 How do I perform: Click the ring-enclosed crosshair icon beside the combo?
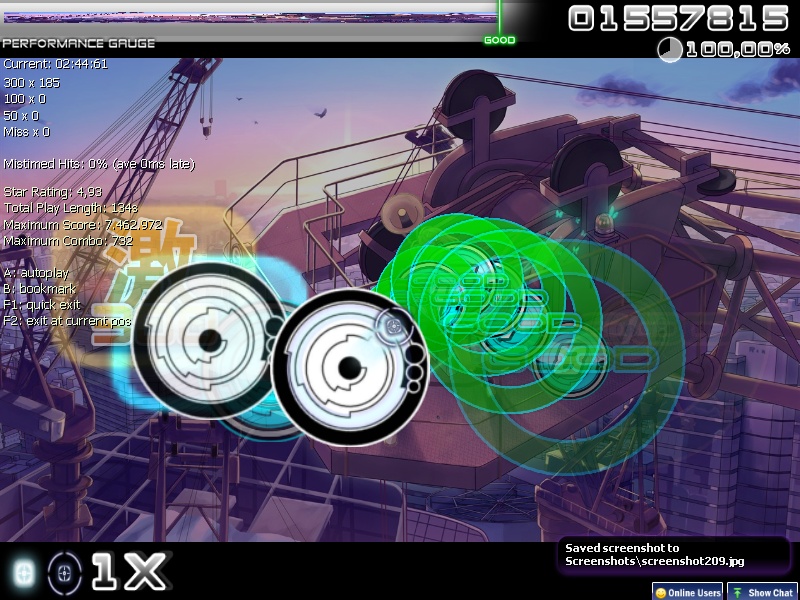click(x=64, y=573)
